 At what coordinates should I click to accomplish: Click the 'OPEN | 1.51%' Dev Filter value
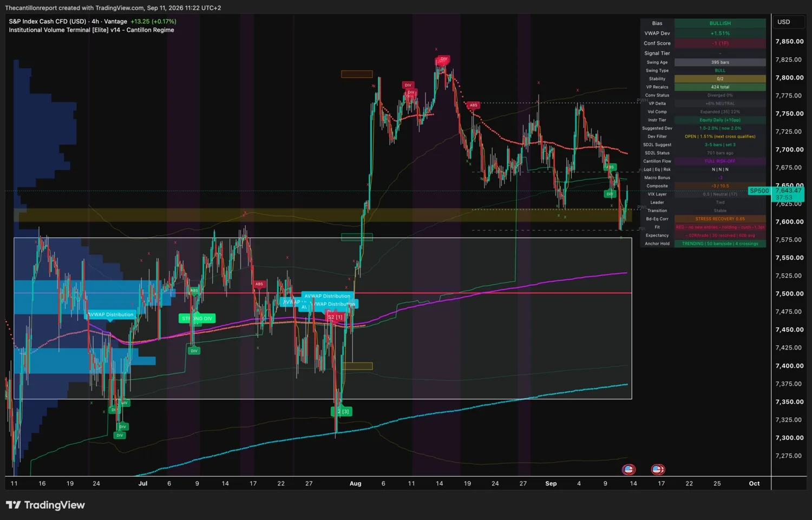pos(720,136)
